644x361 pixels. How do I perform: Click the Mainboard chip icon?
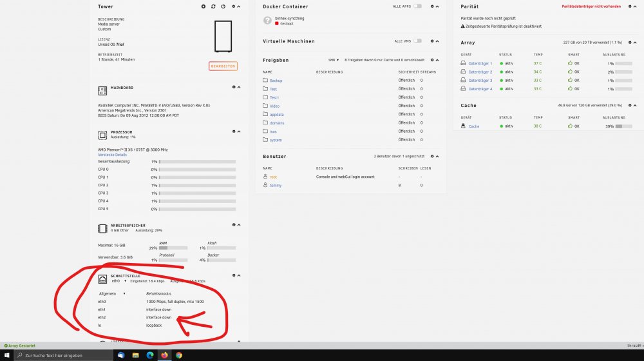102,90
